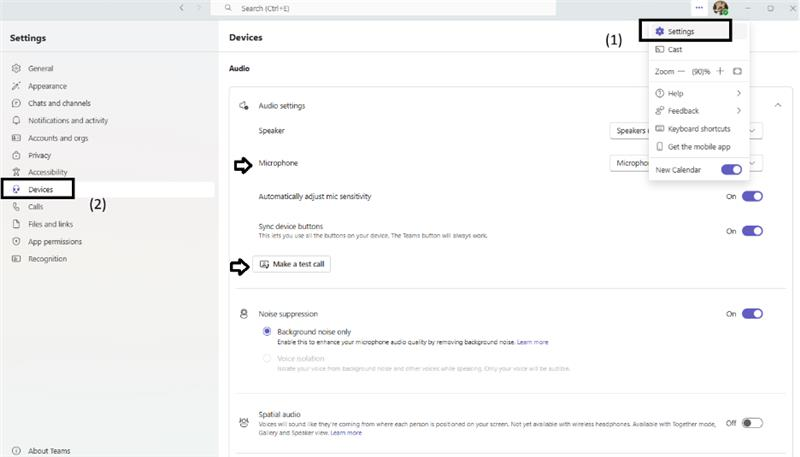Open Privacy settings category
Screen dimensions: 800x457
click(x=39, y=156)
